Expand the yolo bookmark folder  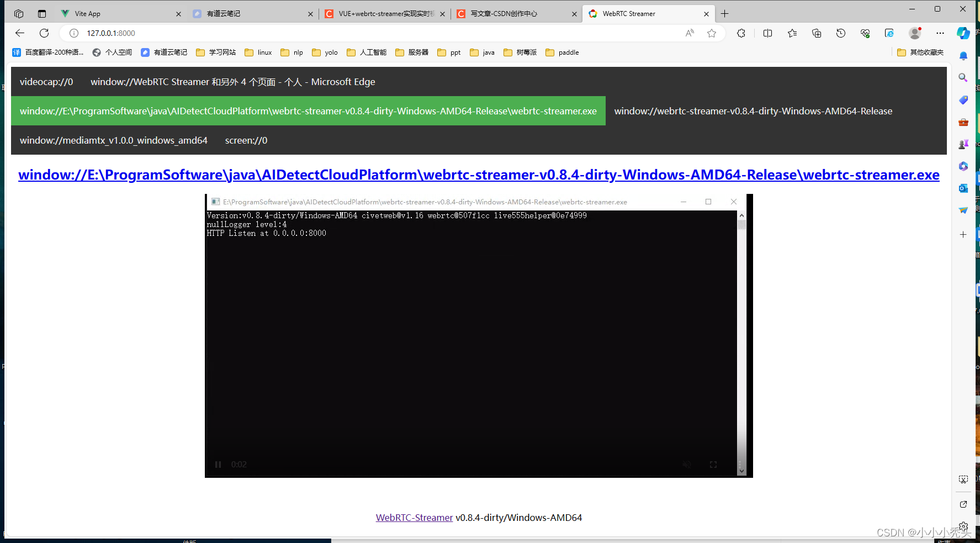pos(325,52)
